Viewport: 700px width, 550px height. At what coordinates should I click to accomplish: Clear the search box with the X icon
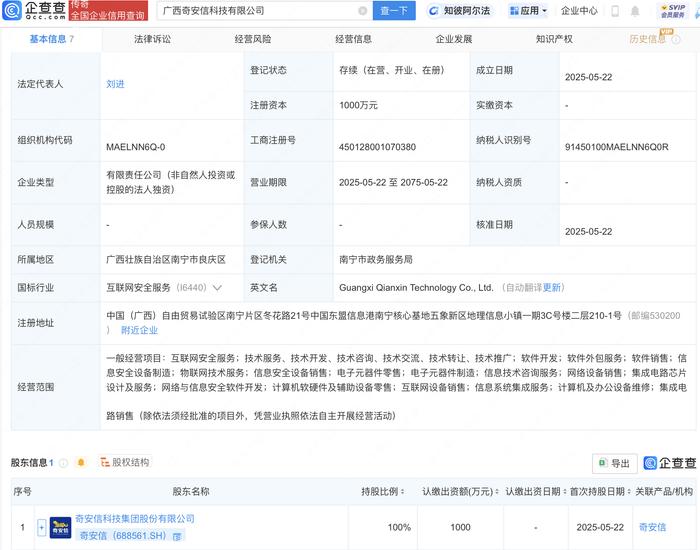[363, 11]
